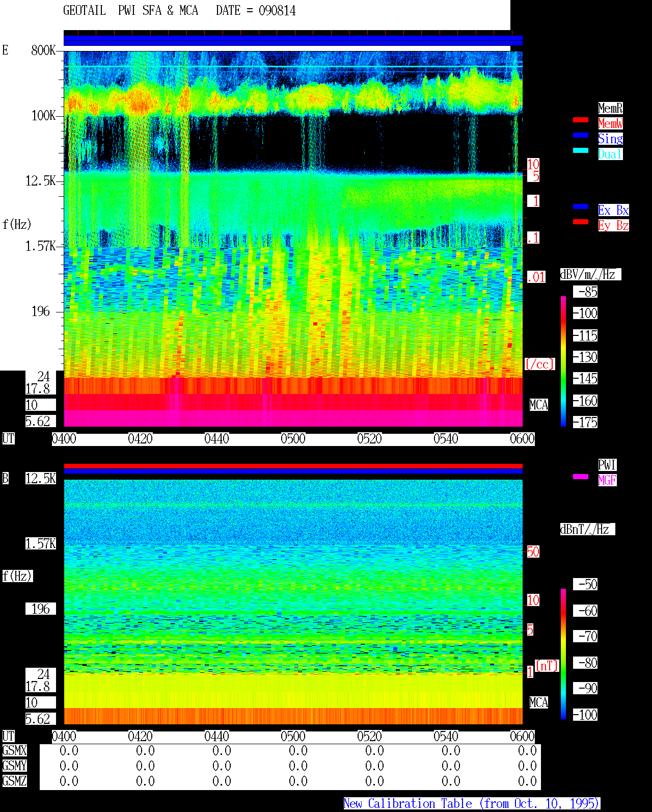Image resolution: width=652 pixels, height=812 pixels.
Task: Click the 0440 UT tick on magnetic panel
Action: click(x=216, y=737)
